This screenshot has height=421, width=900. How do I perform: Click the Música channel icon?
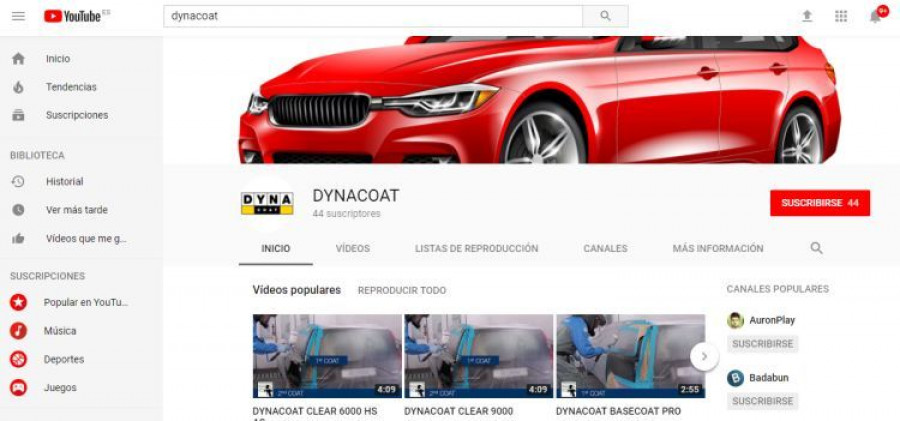click(x=18, y=331)
